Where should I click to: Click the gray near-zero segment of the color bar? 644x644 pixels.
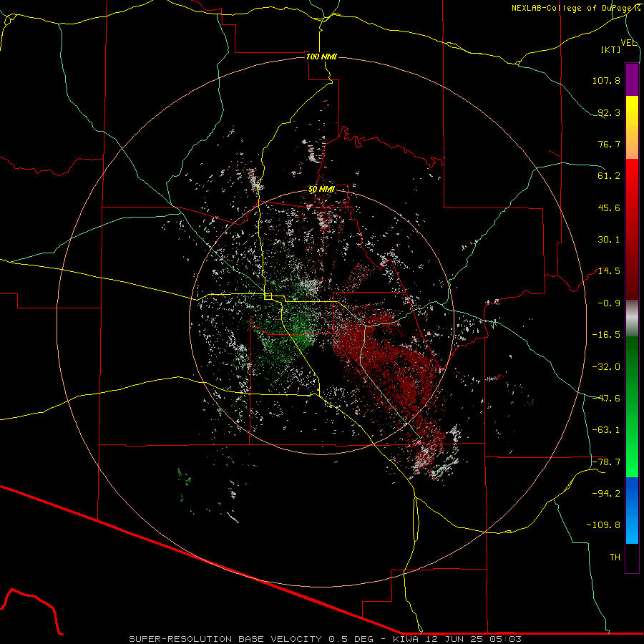coord(632,318)
